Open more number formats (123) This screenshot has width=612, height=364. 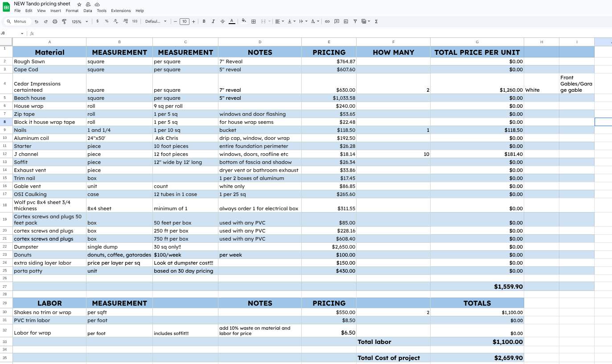[x=135, y=21]
